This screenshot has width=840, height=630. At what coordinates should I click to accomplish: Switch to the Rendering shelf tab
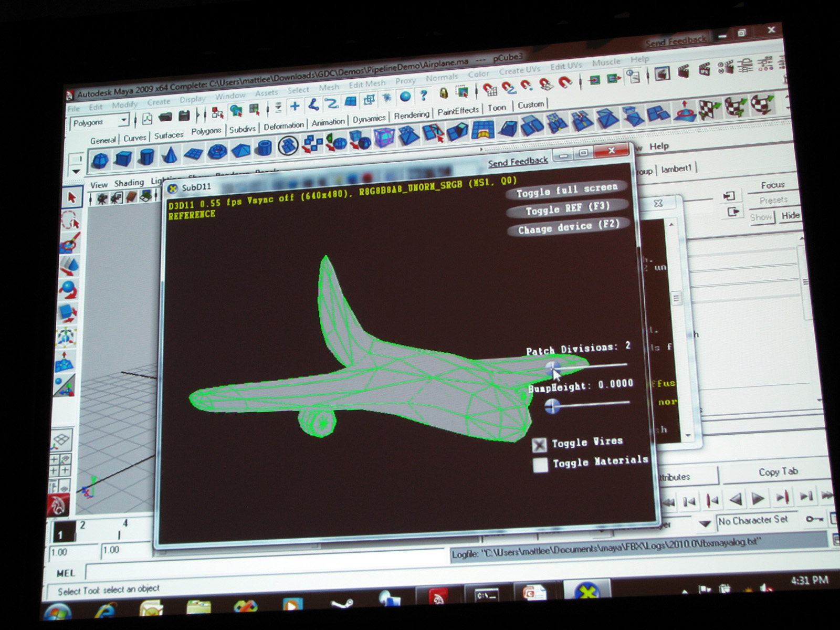pos(412,115)
